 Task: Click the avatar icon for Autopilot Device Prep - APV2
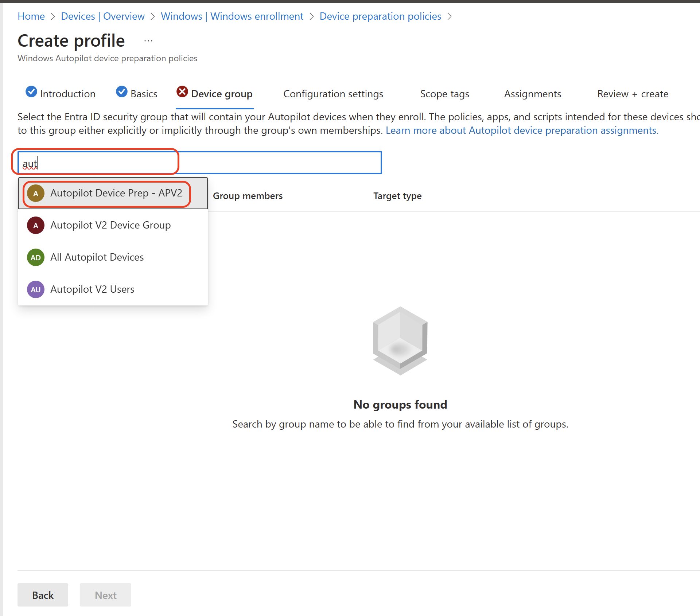pos(35,193)
